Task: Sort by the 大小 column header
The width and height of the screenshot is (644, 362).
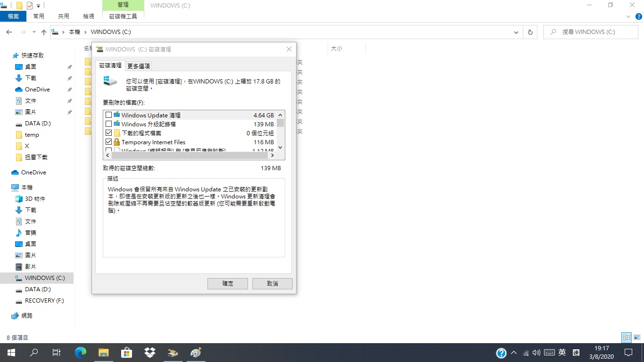Action: point(337,48)
